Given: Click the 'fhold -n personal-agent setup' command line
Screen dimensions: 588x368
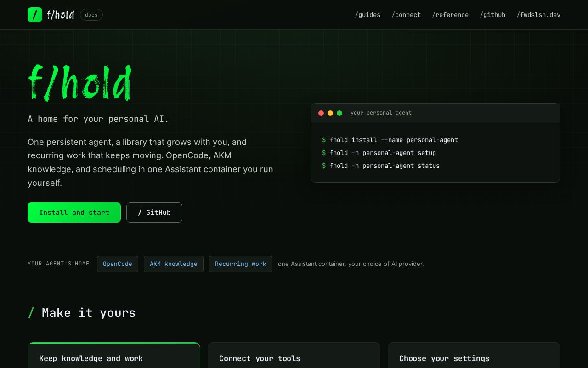Looking at the screenshot, I should [379, 153].
